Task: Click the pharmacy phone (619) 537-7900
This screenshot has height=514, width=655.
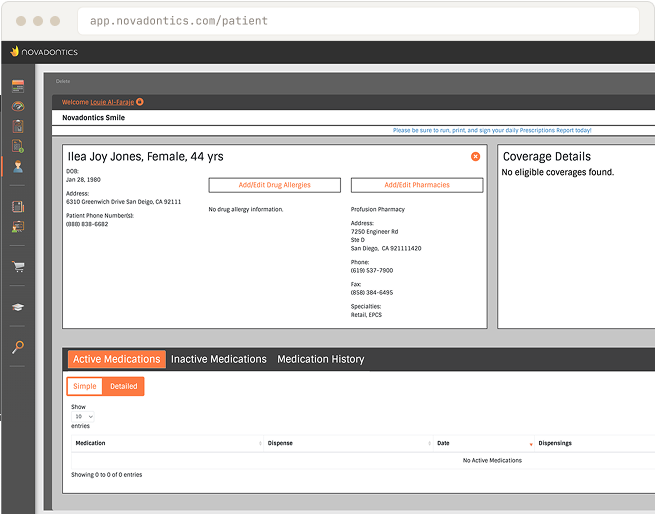Action: click(x=372, y=270)
